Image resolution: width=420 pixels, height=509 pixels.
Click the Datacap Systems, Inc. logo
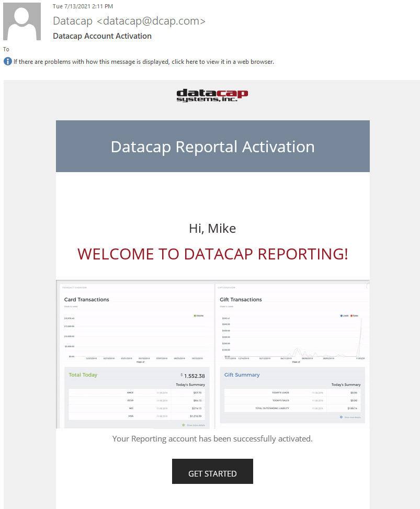pyautogui.click(x=212, y=95)
